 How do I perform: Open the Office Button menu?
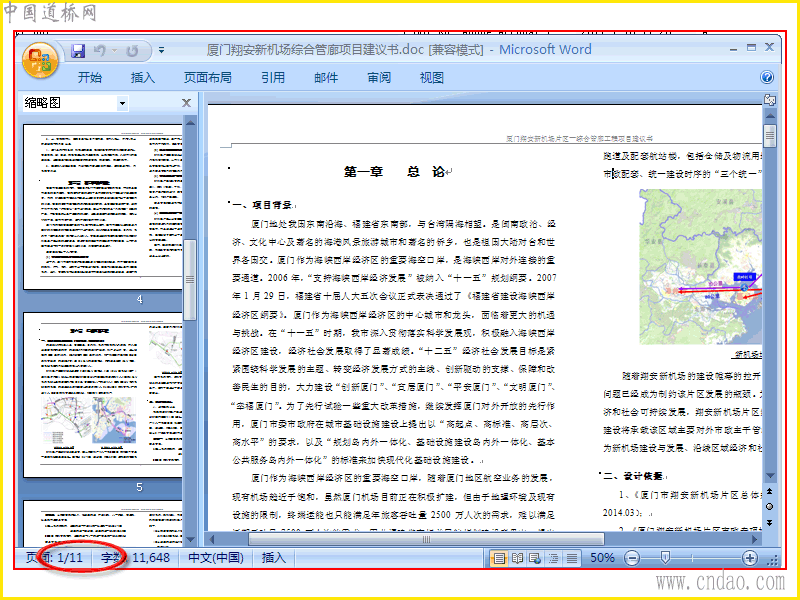click(40, 60)
